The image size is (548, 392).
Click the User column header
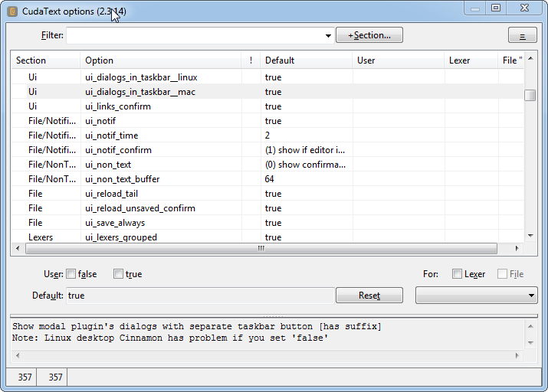(398, 60)
